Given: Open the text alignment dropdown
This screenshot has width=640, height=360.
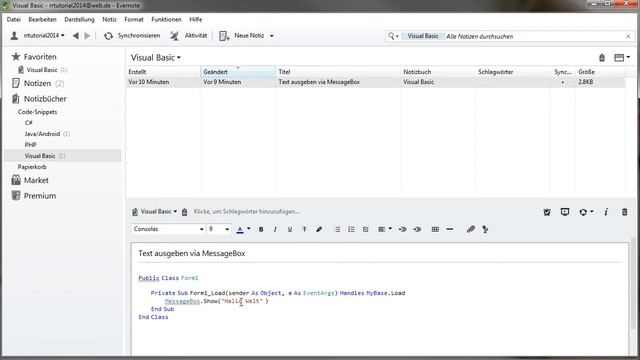Looking at the screenshot, I should click(x=384, y=229).
